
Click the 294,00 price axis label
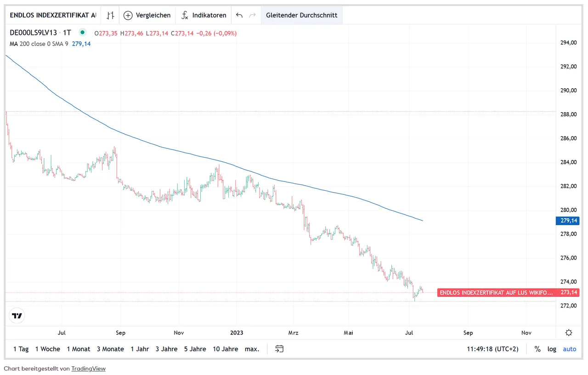click(x=569, y=43)
